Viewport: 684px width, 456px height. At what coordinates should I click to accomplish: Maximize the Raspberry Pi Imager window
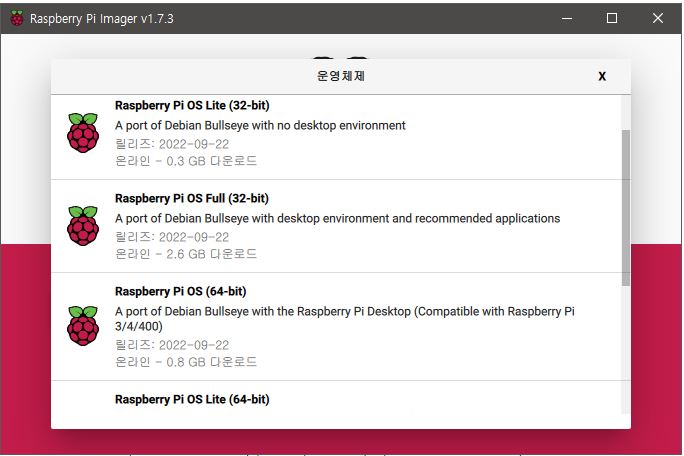click(x=612, y=18)
